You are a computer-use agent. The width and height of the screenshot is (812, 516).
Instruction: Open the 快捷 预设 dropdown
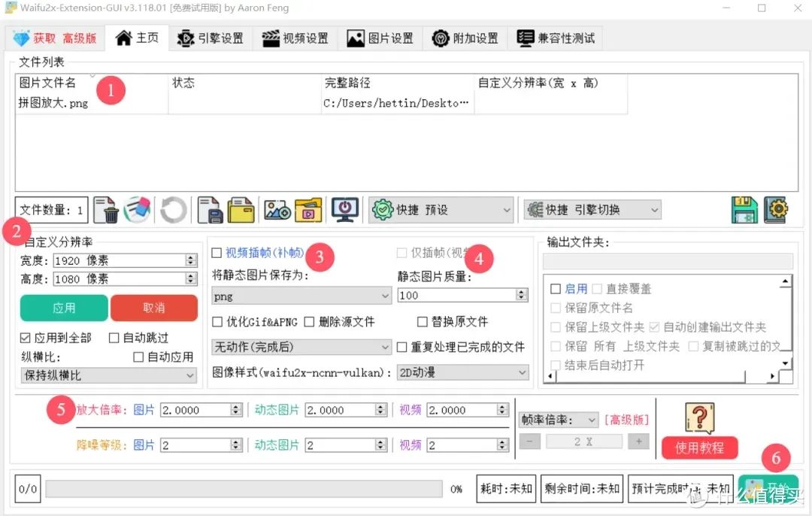tap(441, 210)
